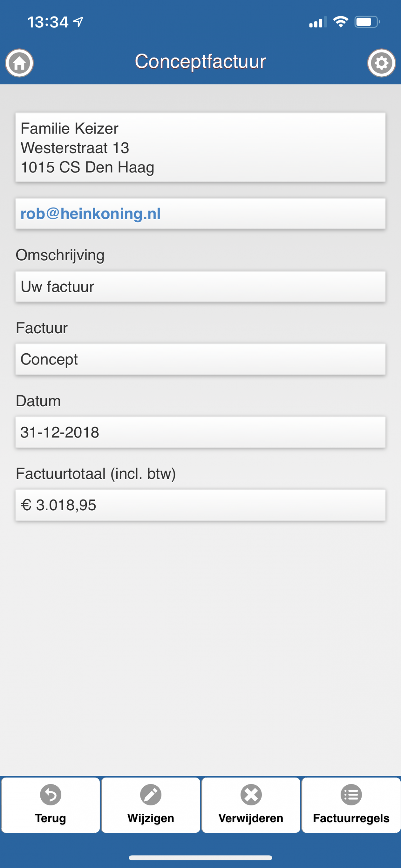Screen dimensions: 401x868
Task: Tap the cellular signal bars
Action: (x=318, y=22)
